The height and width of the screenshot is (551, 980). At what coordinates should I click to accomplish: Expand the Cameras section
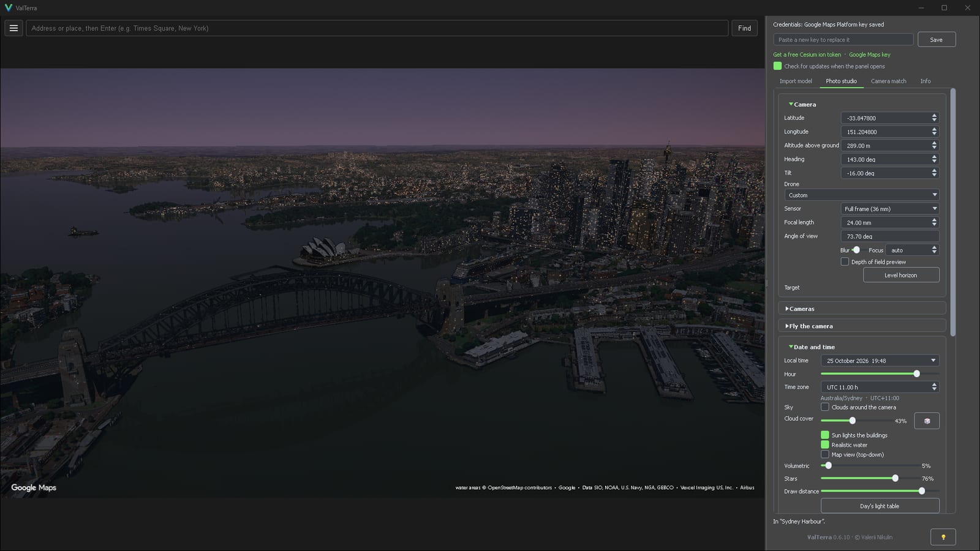point(862,309)
